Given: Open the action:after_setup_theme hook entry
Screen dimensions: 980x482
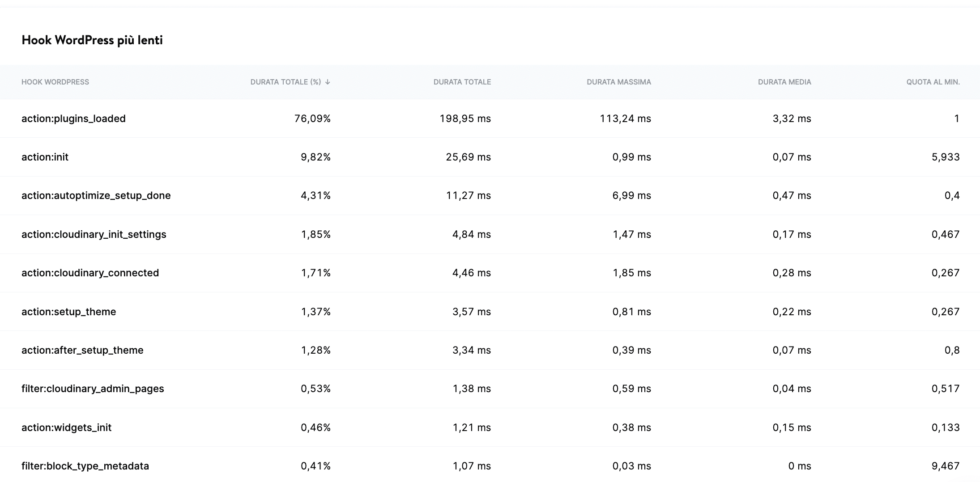Looking at the screenshot, I should 83,350.
